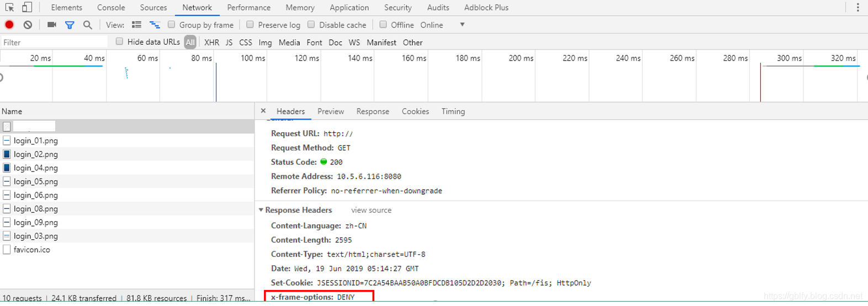Open the Adblock Plus tab
The width and height of the screenshot is (868, 306).
pyautogui.click(x=486, y=8)
